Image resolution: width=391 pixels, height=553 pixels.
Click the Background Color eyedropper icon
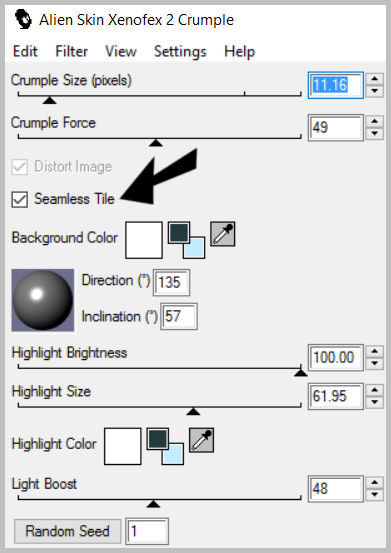[x=223, y=234]
